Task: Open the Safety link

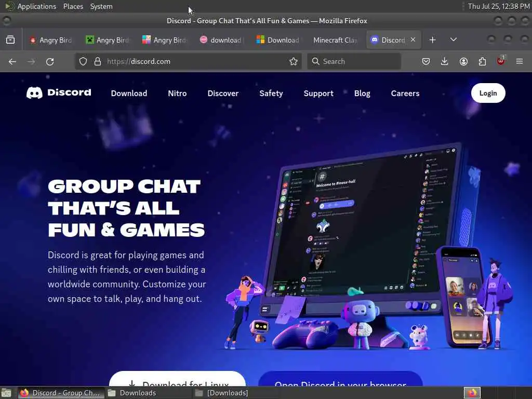Action: (x=271, y=94)
